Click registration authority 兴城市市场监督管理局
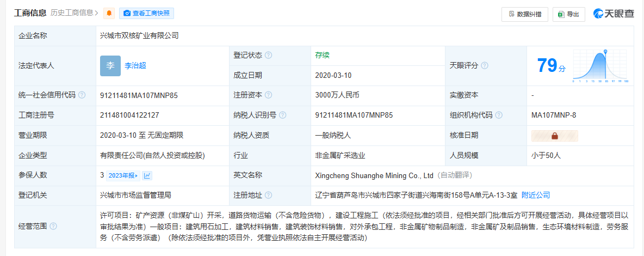 (135, 195)
